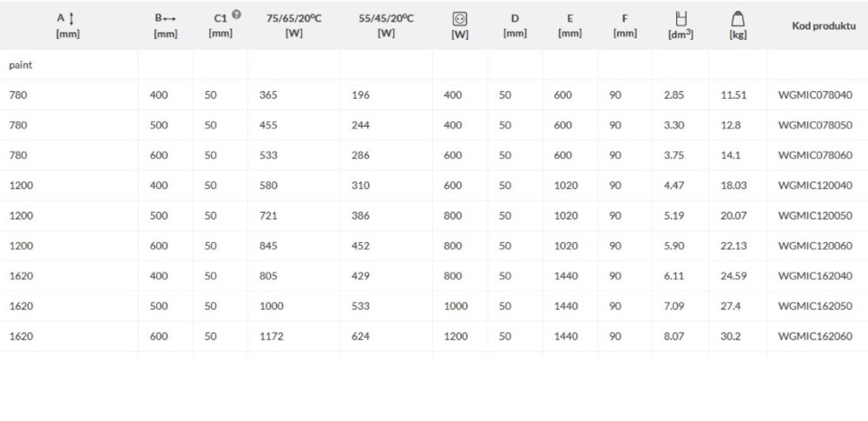Click the 286 W low-temperature output value
Screen dimensions: 868x421
pos(360,155)
